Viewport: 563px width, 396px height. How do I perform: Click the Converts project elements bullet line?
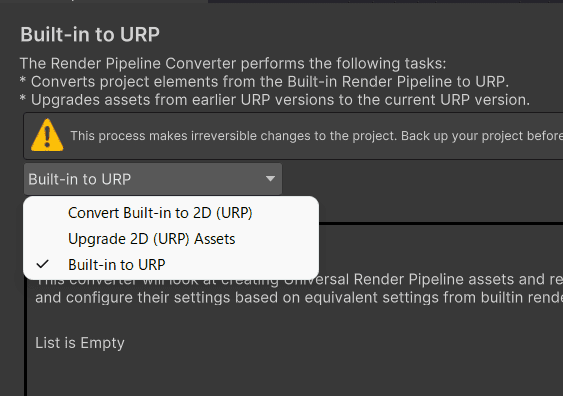tap(264, 82)
